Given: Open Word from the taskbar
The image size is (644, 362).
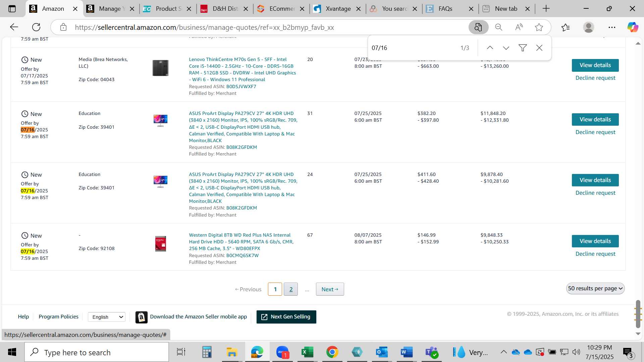Looking at the screenshot, I should [407, 352].
